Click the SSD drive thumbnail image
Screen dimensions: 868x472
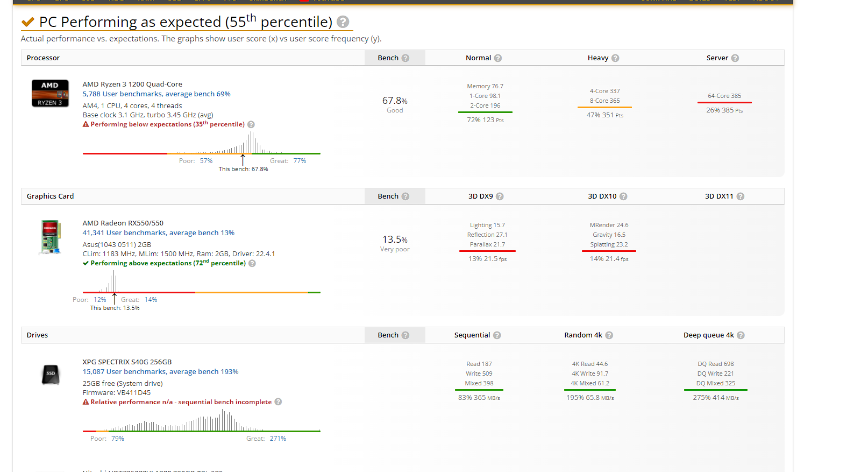[51, 374]
